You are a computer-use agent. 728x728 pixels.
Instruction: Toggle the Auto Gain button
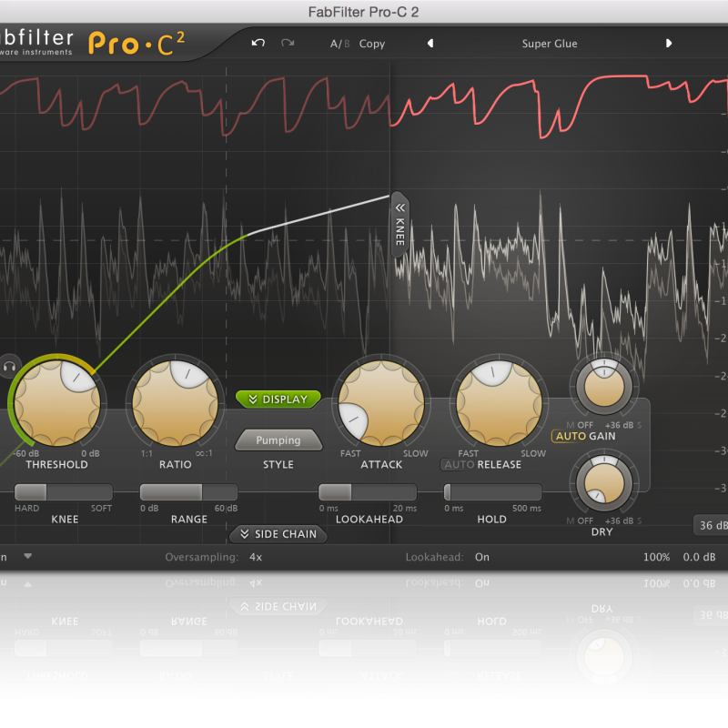pos(571,436)
